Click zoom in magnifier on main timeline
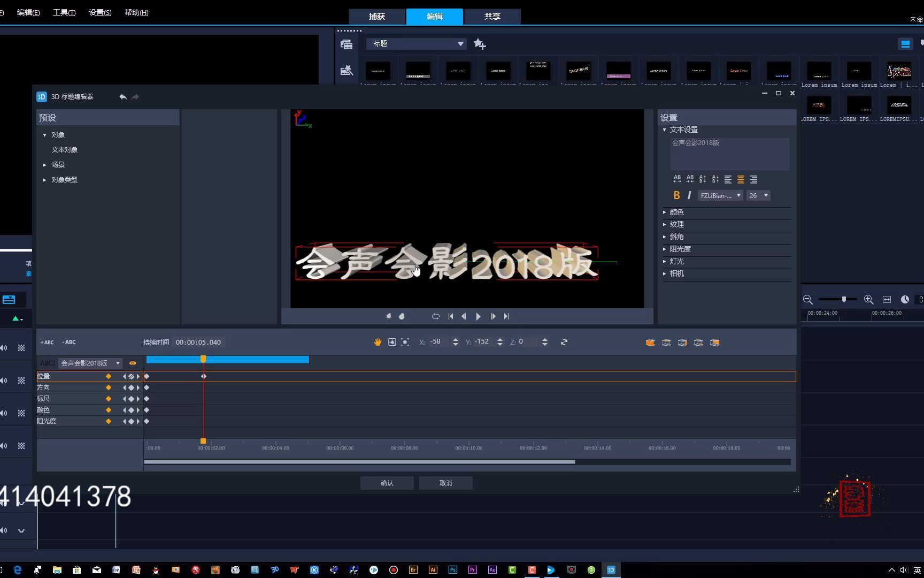924x578 pixels. [869, 300]
